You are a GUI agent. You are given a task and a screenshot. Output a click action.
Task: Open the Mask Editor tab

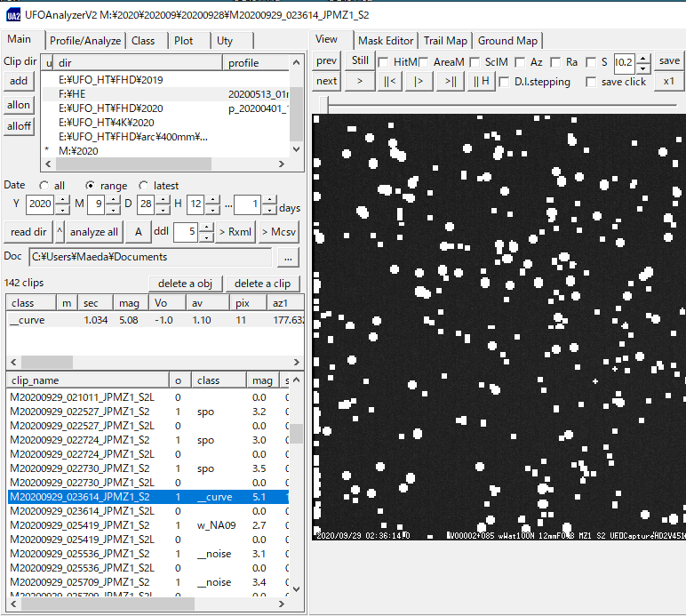pos(386,41)
